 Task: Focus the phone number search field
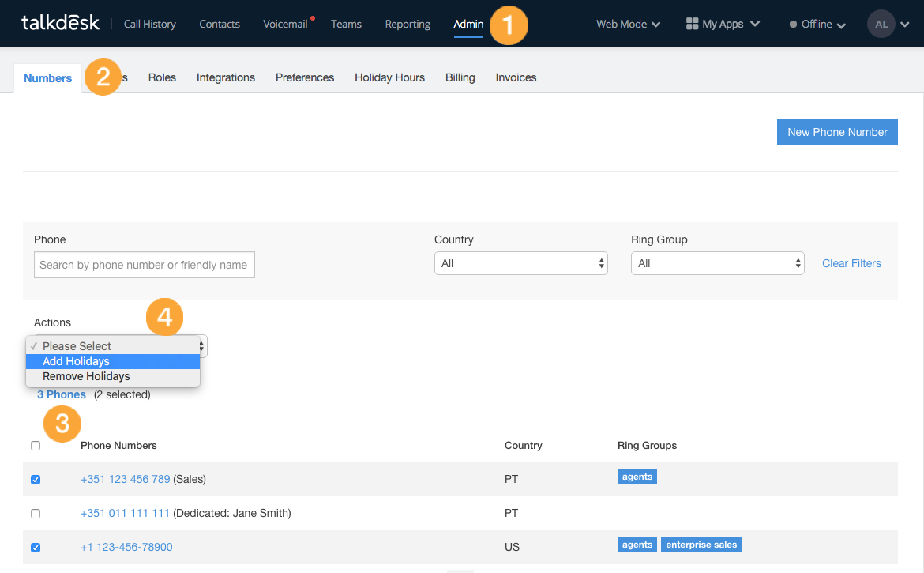[145, 265]
